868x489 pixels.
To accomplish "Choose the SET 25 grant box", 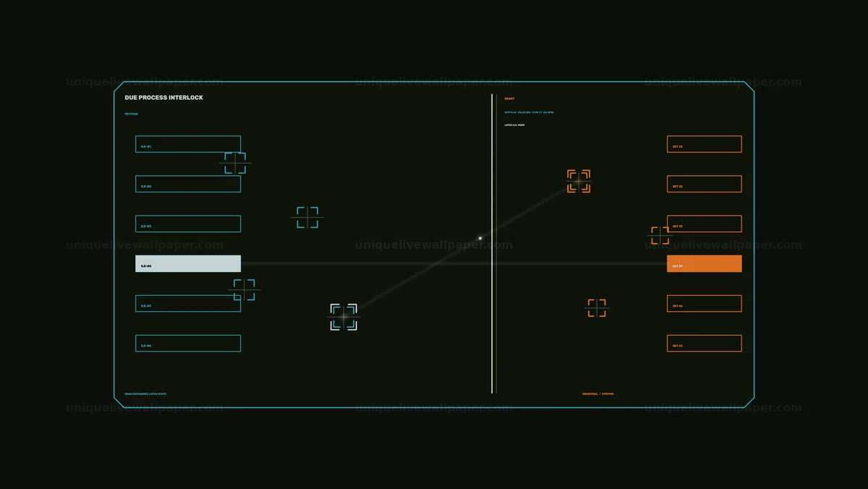I will 705,184.
